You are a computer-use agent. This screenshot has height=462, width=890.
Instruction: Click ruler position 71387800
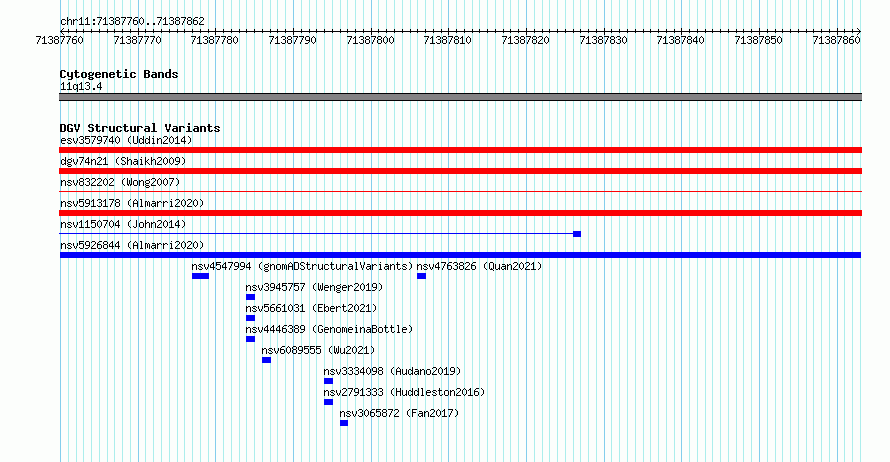(x=370, y=40)
